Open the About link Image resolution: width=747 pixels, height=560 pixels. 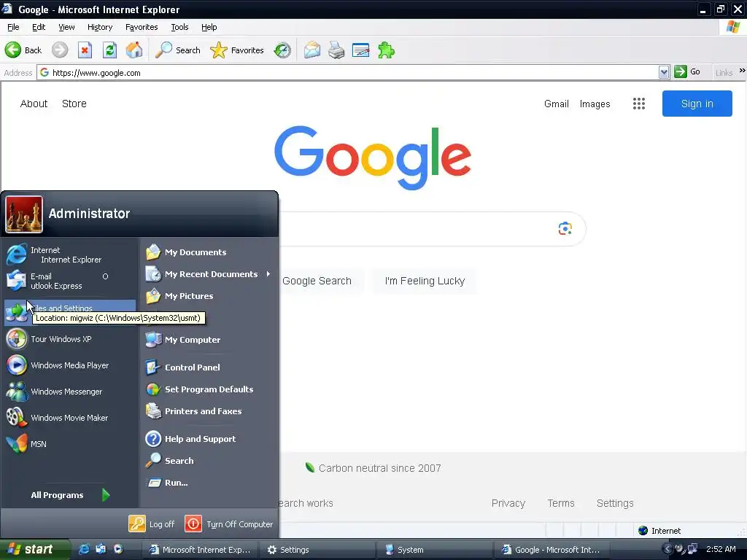tap(34, 104)
